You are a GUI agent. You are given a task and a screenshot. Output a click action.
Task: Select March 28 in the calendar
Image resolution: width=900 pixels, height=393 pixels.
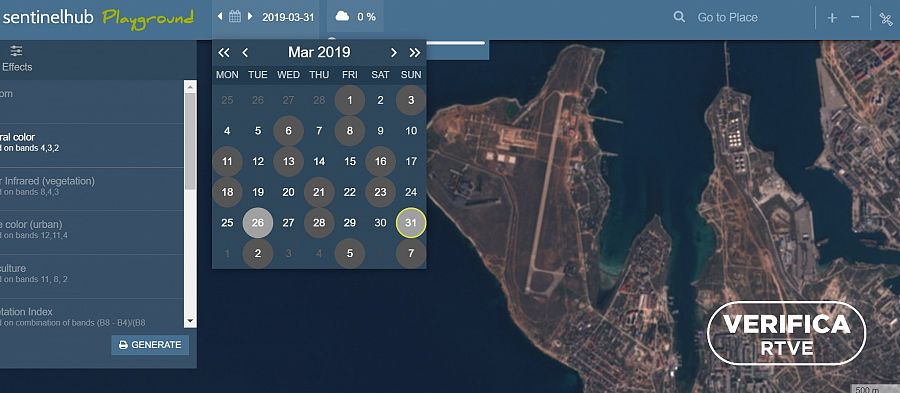tap(319, 223)
